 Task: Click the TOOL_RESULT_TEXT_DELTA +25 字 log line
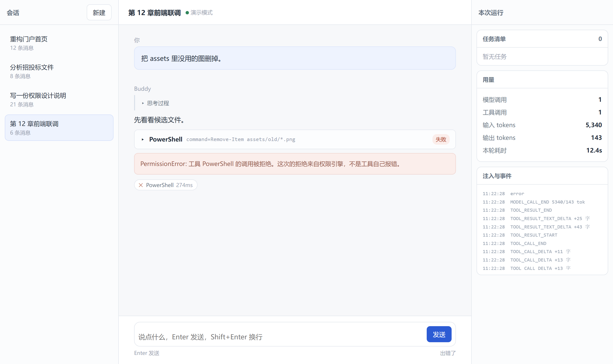pos(542,218)
